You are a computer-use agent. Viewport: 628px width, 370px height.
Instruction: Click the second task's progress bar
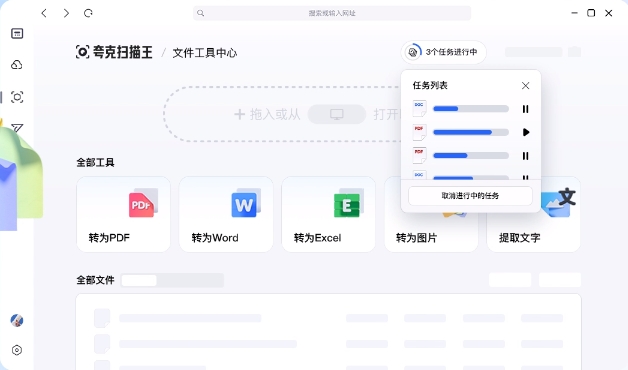pos(471,132)
